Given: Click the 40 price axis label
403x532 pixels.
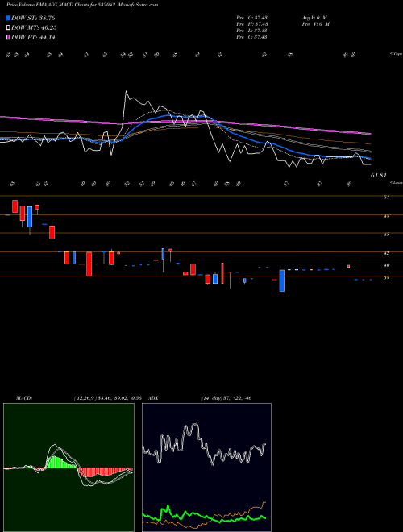Looking at the screenshot, I should (x=386, y=265).
